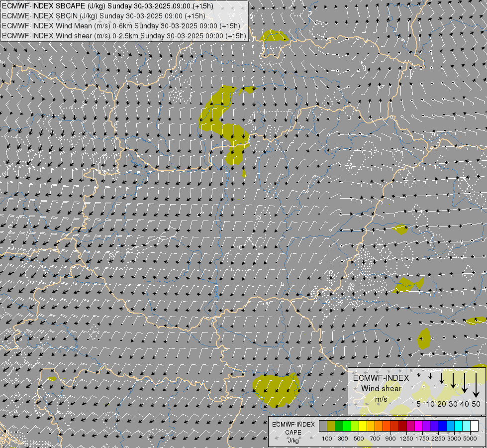Select the dark green CAPE legend swatch
This screenshot has width=487, height=448.
[339, 426]
